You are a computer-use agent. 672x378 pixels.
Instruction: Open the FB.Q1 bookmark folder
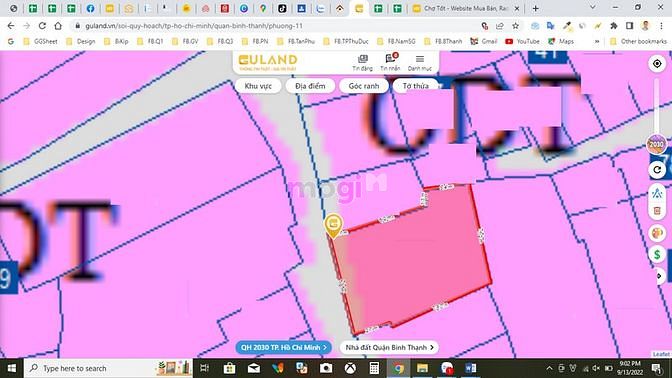(150, 42)
